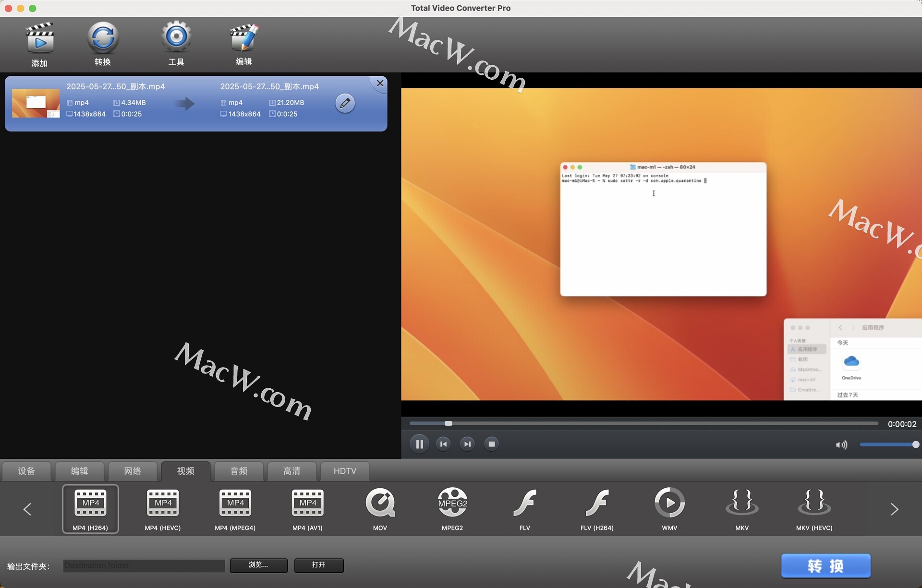Screen dimensions: 922x588
Task: Mute audio with the speaker icon
Action: (841, 445)
